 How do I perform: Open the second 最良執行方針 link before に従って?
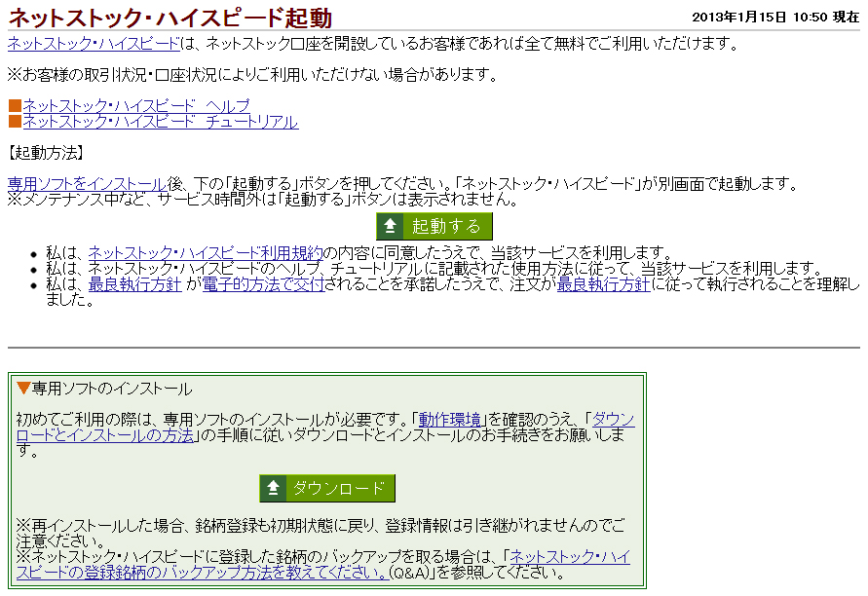tap(603, 284)
